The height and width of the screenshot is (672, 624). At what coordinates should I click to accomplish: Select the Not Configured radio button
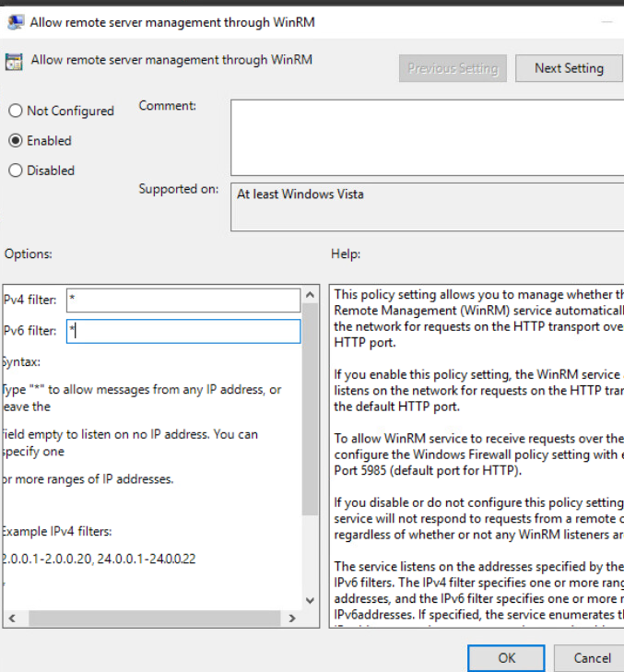tap(16, 111)
